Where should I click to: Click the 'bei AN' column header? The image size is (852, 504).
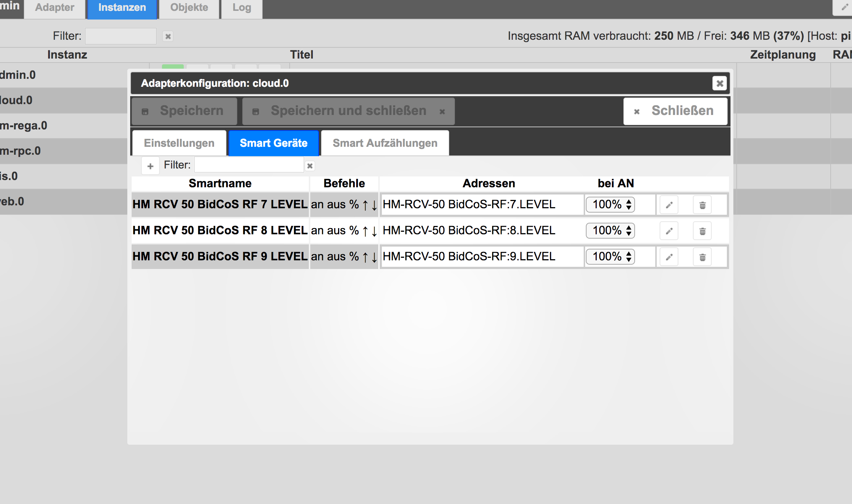coord(616,183)
